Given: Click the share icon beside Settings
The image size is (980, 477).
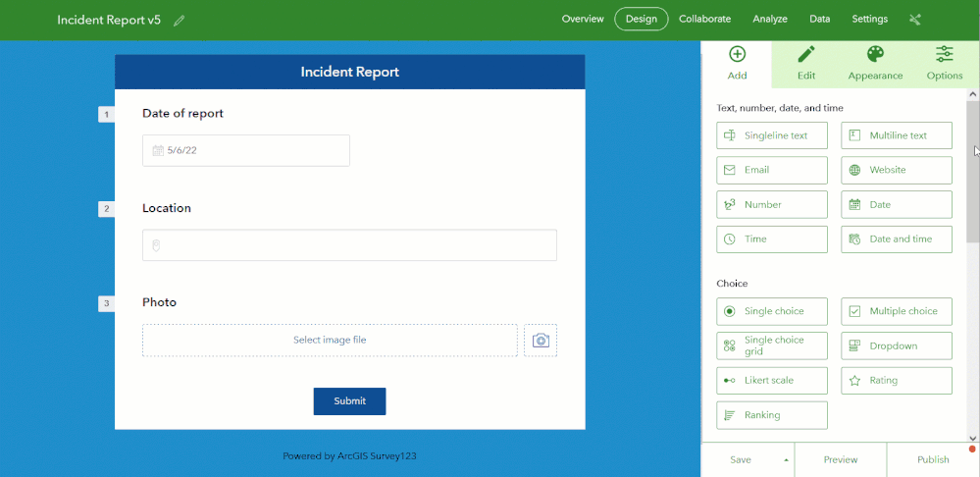Looking at the screenshot, I should pos(915,20).
